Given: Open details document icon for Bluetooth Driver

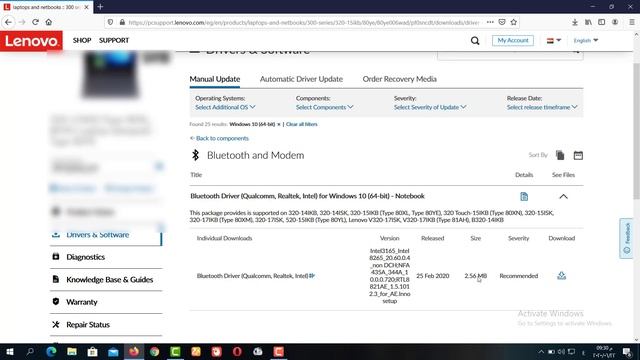Looking at the screenshot, I should click(x=524, y=197).
